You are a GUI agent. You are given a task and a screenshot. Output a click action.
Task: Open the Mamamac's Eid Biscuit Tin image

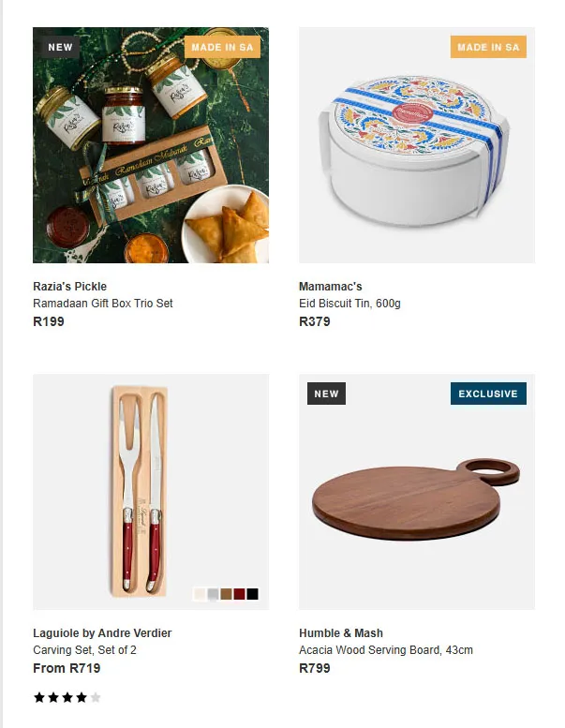417,145
